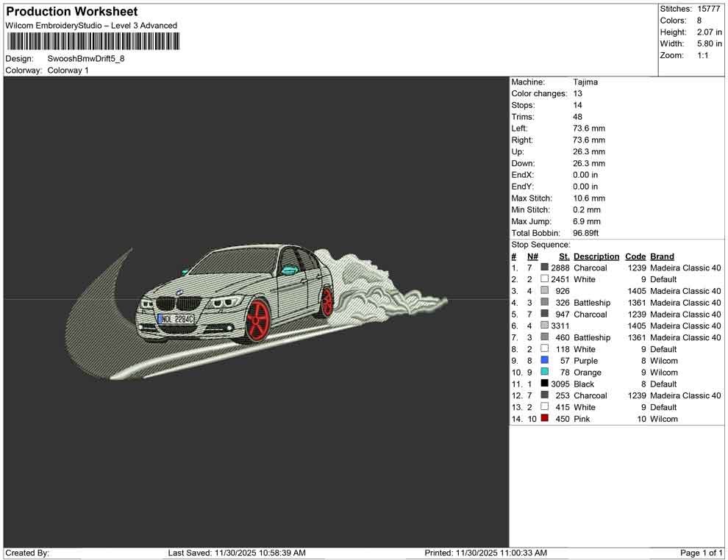728x560 pixels.
Task: Open the Colorway 1 selection
Action: click(x=66, y=71)
